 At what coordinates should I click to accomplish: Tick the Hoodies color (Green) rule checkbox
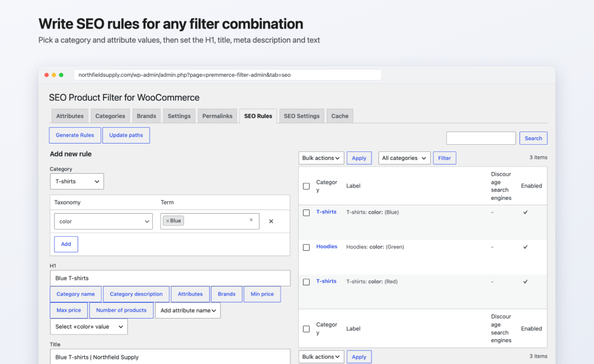point(306,248)
